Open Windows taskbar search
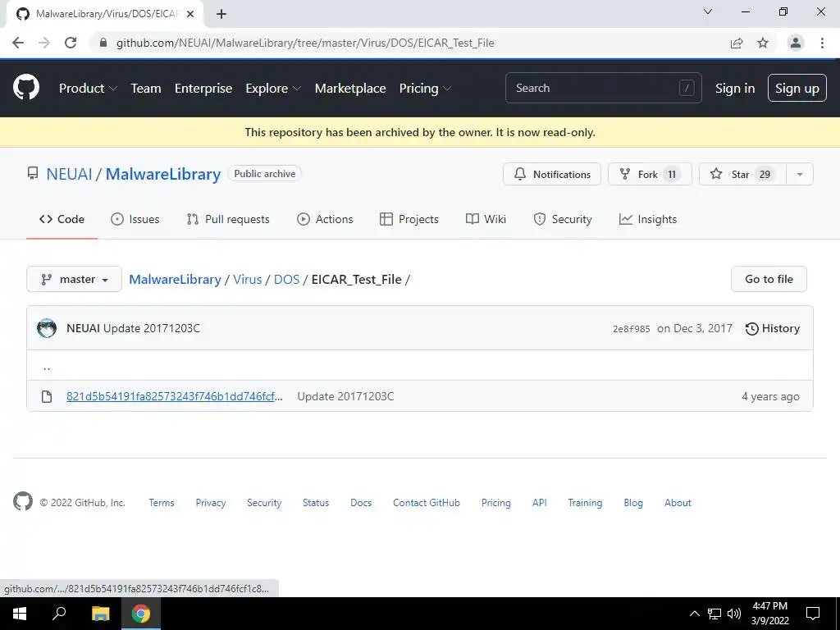This screenshot has height=630, width=840. (59, 614)
